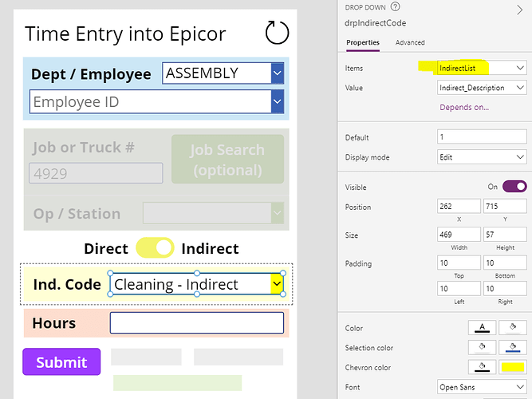The height and width of the screenshot is (399, 532).
Task: Select the drpIndirectCode control name
Action: pyautogui.click(x=375, y=23)
